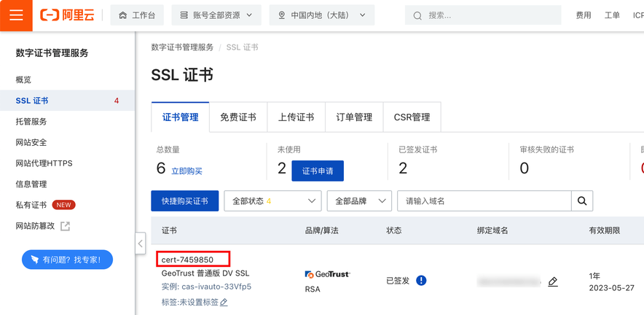Viewport: 644px width, 315px height.
Task: Switch to the CSR管理 tab
Action: click(x=412, y=117)
